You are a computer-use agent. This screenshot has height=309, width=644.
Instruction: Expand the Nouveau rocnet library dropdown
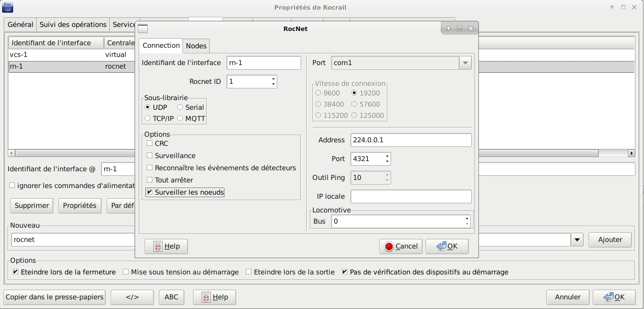pyautogui.click(x=577, y=240)
